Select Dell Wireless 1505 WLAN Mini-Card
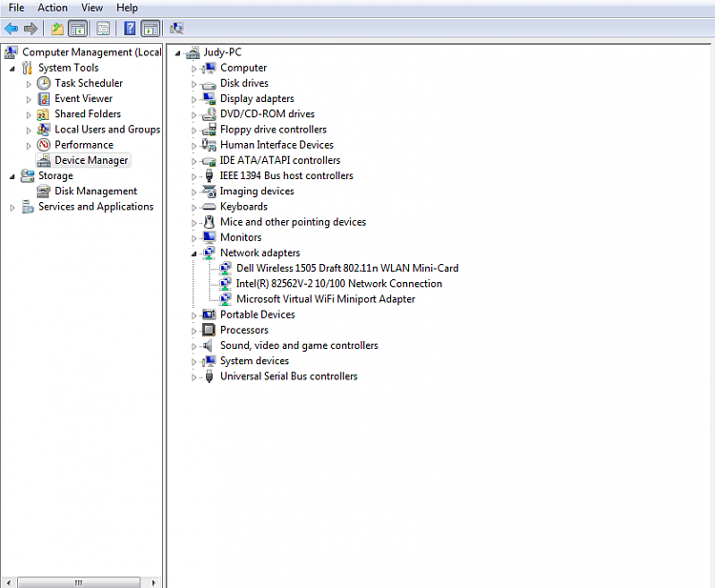 (347, 268)
